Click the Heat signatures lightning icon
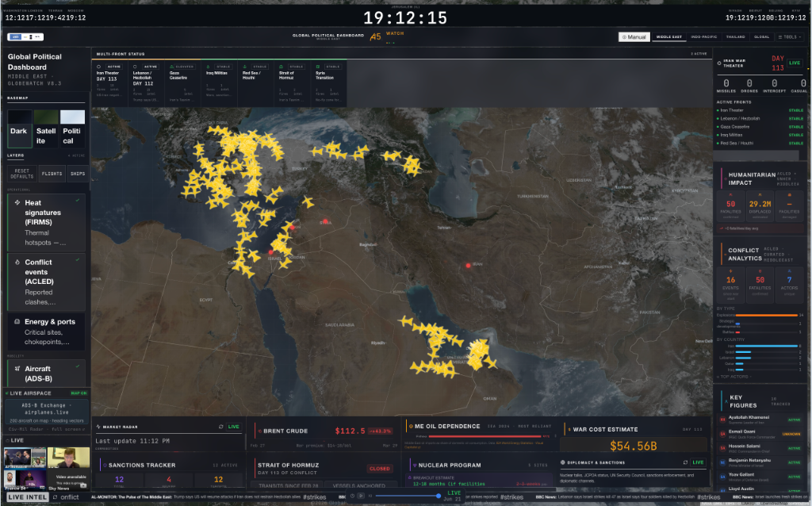 (x=17, y=202)
